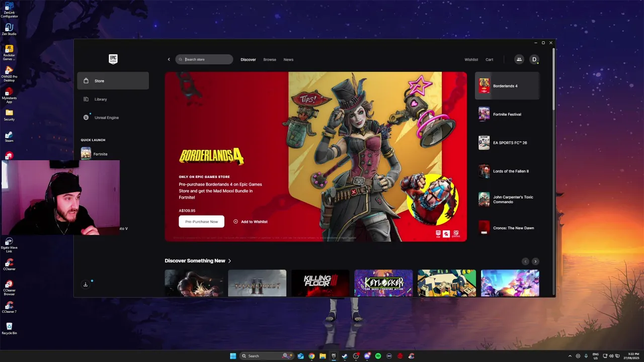Open the Wishlist page
644x362 pixels.
[471, 59]
